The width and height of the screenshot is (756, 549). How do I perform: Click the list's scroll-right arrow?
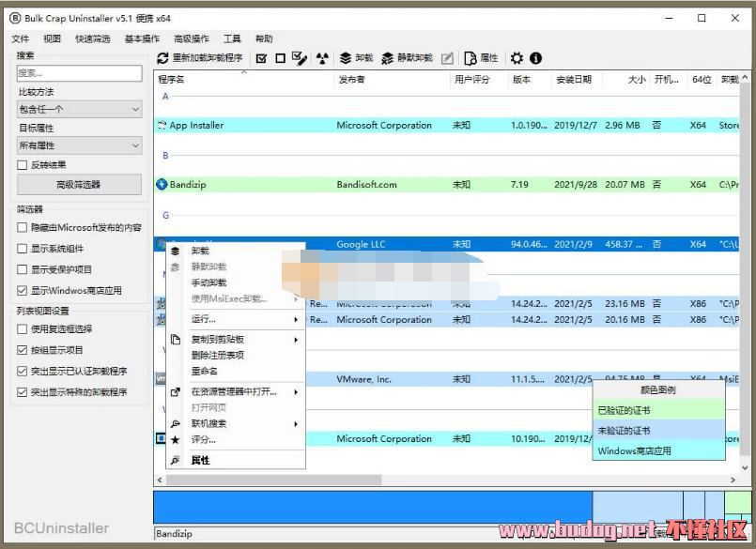(x=733, y=480)
